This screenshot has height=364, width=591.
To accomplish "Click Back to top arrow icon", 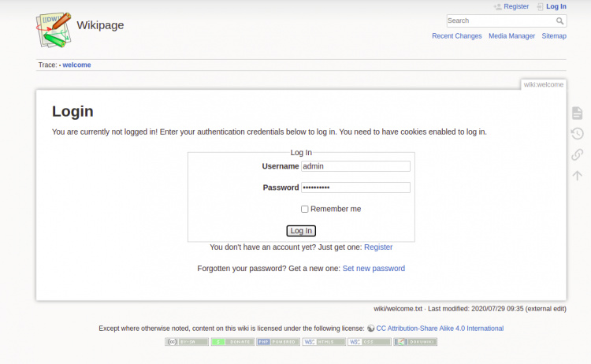I will (x=577, y=175).
